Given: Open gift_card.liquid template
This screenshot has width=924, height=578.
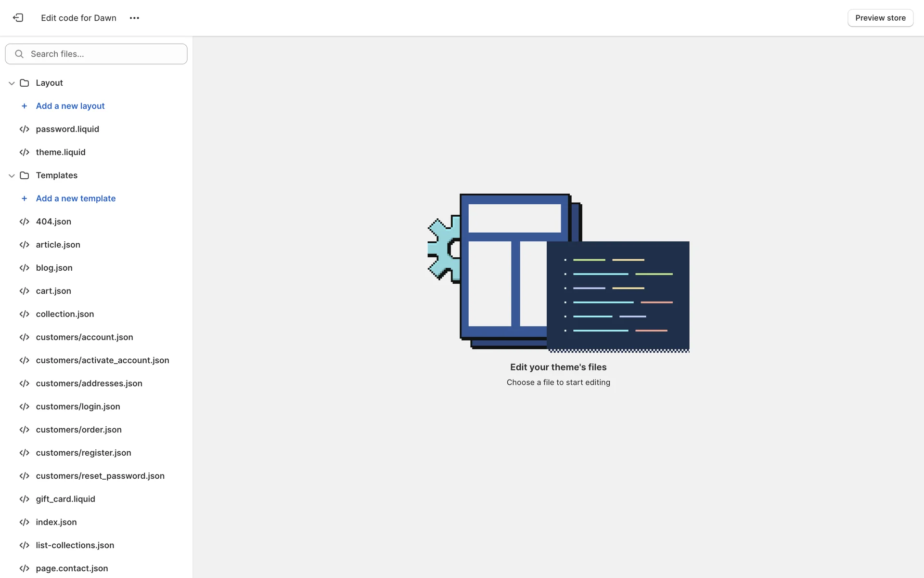Looking at the screenshot, I should (x=65, y=499).
